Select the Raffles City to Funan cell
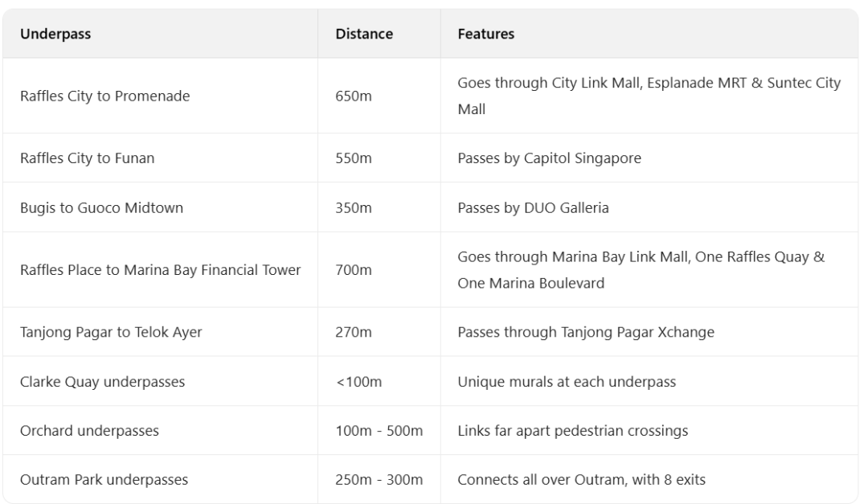Screen dimensions: 868x504 pos(87,158)
